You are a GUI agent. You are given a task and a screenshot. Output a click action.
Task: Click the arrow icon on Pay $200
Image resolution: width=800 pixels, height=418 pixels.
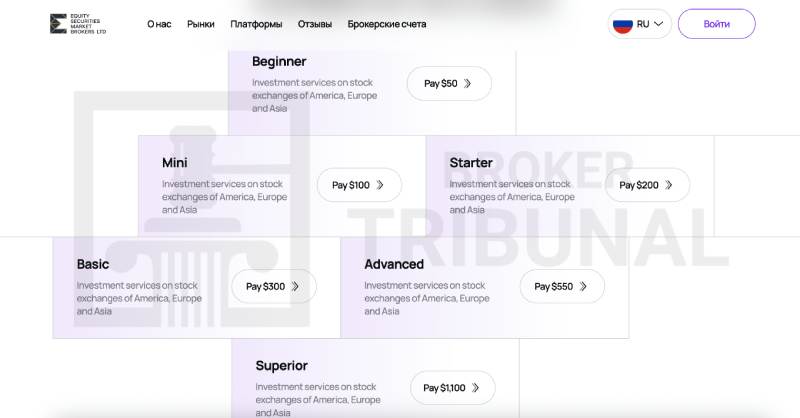click(x=670, y=185)
